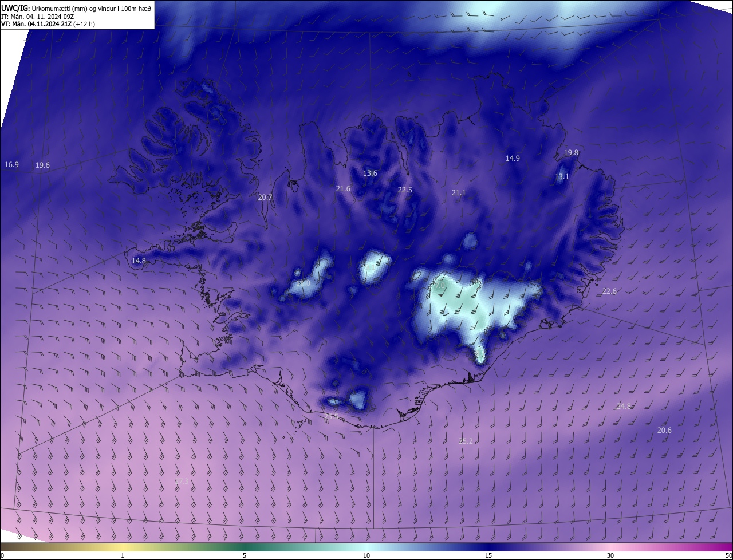Click the 7.0 value label on the map
733x560 pixels.
(x=439, y=285)
